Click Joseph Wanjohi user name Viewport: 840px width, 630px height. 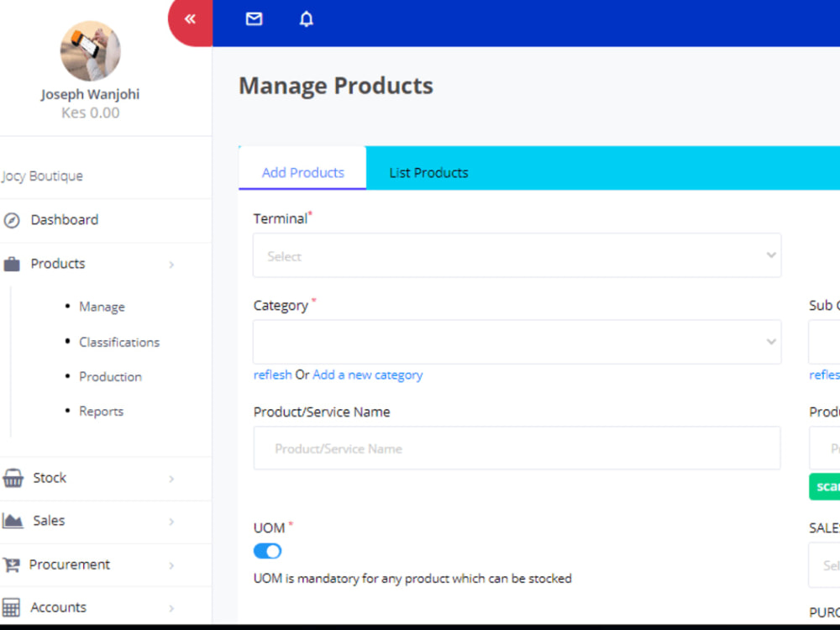pyautogui.click(x=90, y=94)
